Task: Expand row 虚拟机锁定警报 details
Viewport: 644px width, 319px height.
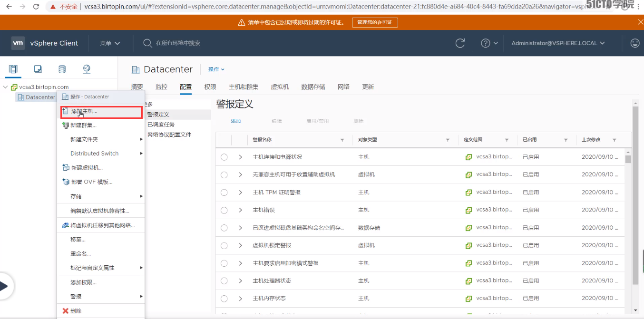Action: coord(240,245)
